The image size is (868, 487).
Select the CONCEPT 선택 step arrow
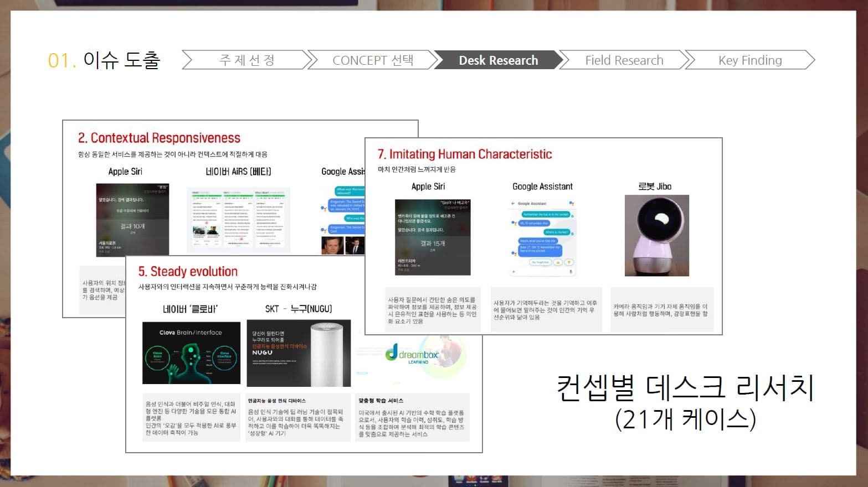click(x=373, y=60)
